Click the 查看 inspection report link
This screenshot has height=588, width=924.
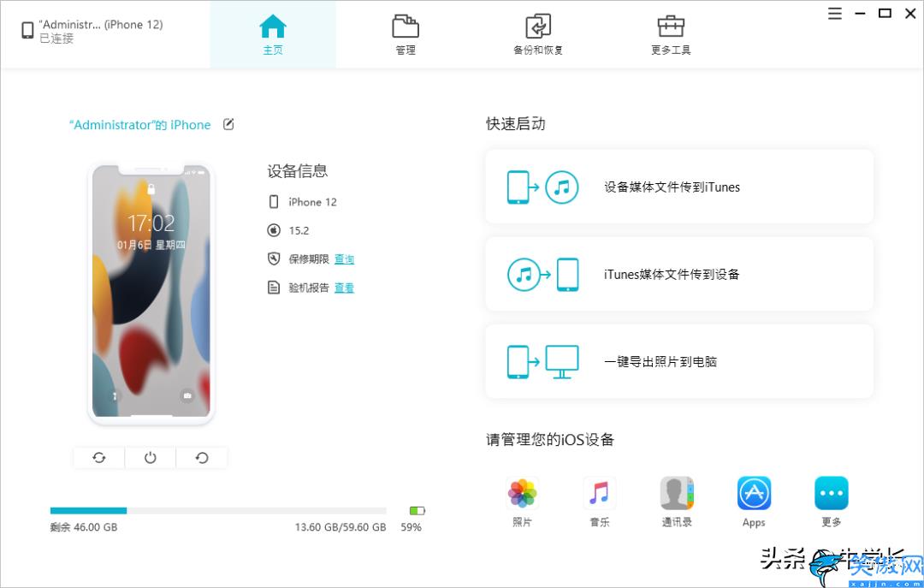click(344, 288)
